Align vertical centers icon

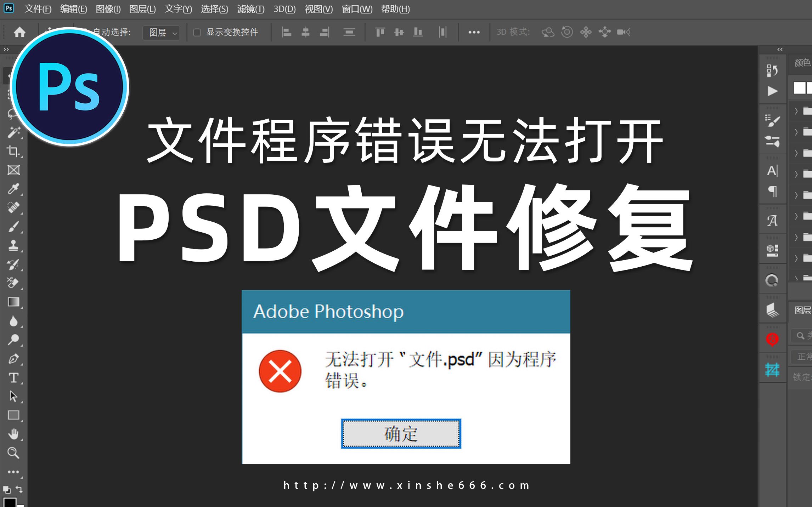click(399, 32)
